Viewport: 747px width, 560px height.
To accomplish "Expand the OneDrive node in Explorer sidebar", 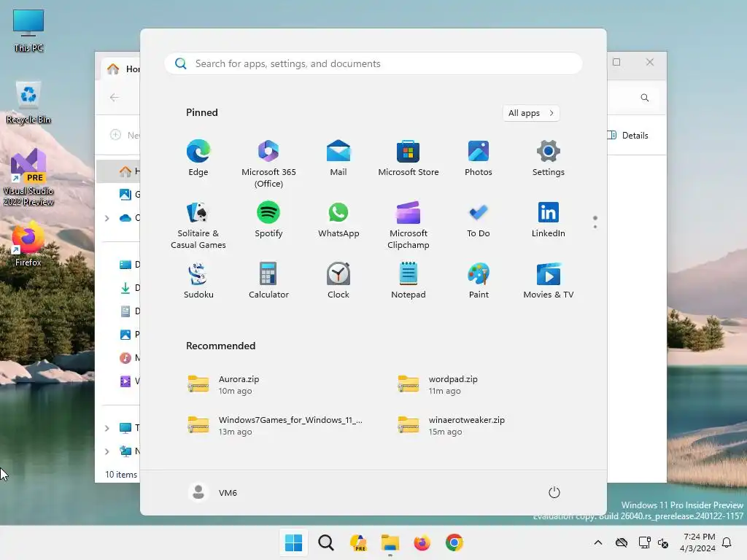I will coord(107,218).
